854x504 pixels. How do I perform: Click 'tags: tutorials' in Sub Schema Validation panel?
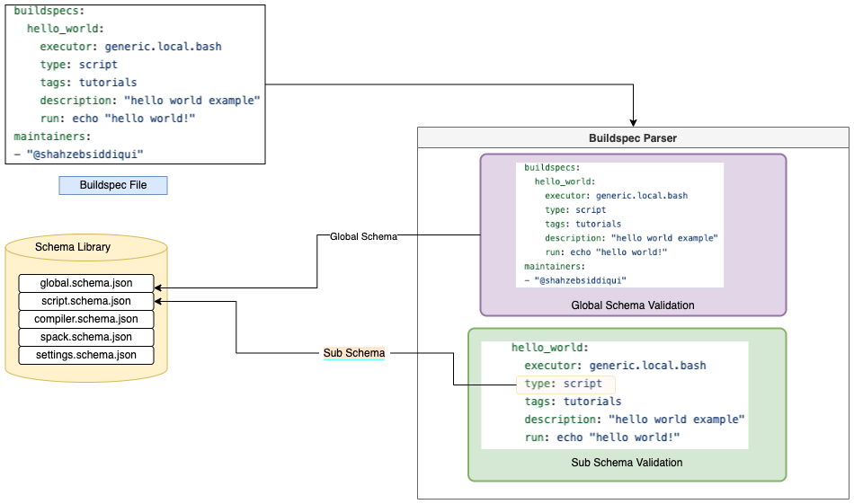(x=573, y=402)
